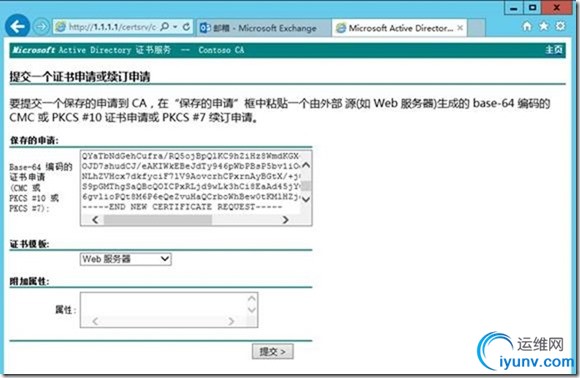Click the END NEW CERTIFICATE REQUEST line
580x378 pixels.
click(x=182, y=207)
